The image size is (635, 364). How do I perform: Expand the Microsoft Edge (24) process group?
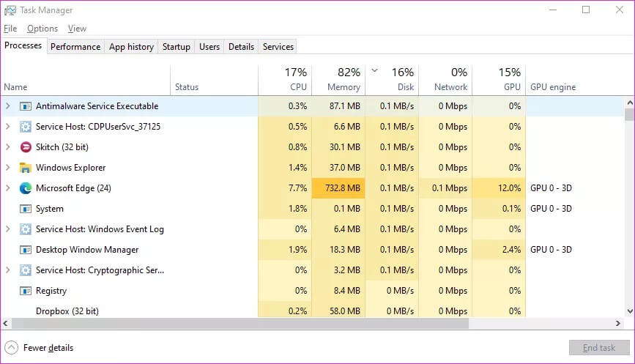8,188
